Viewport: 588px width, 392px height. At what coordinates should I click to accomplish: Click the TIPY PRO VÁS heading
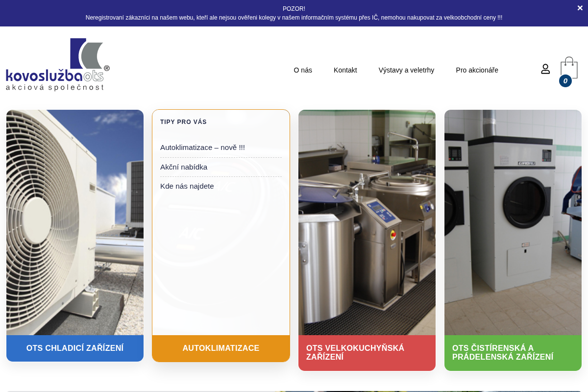coord(183,122)
